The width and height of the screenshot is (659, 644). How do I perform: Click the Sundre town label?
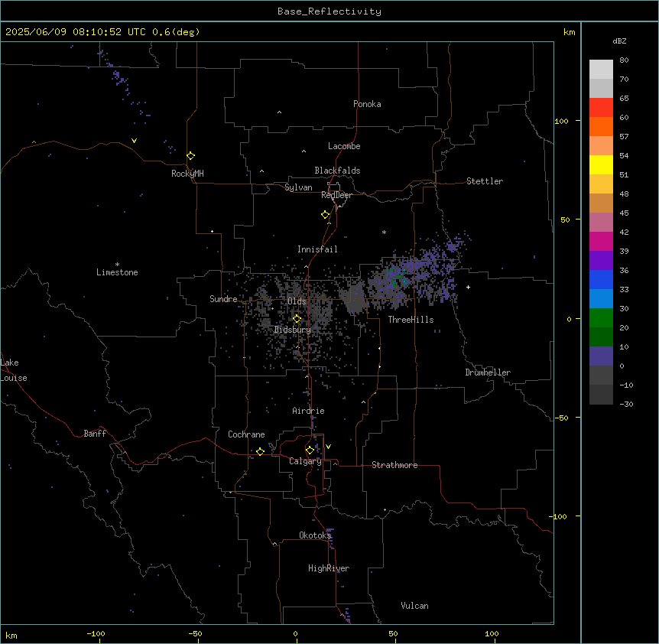pos(223,299)
